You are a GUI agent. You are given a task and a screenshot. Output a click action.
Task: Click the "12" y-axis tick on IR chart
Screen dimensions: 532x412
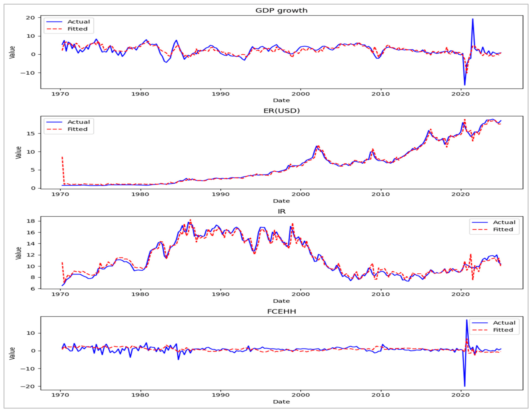[31, 255]
